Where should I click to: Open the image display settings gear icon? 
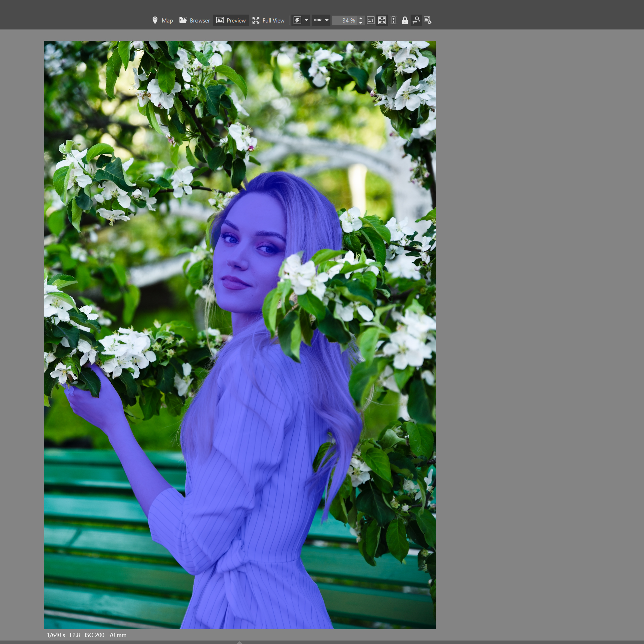click(x=428, y=20)
